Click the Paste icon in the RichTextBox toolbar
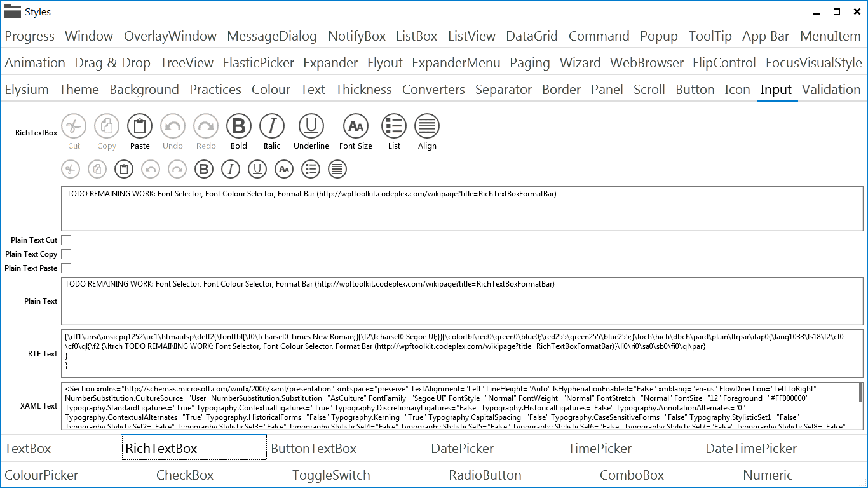The width and height of the screenshot is (868, 488). [140, 127]
